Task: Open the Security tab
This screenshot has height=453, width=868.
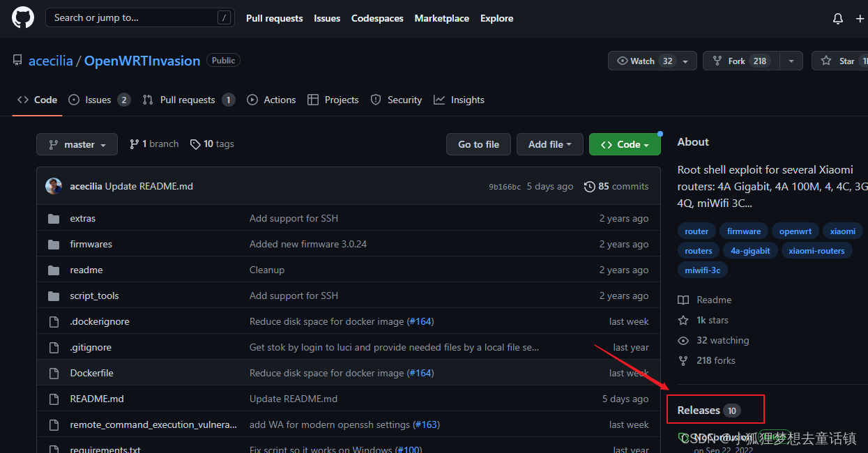Action: pos(396,100)
